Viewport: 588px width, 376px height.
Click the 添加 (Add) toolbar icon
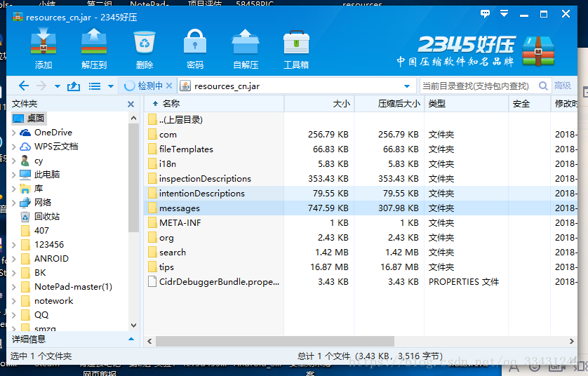[44, 50]
